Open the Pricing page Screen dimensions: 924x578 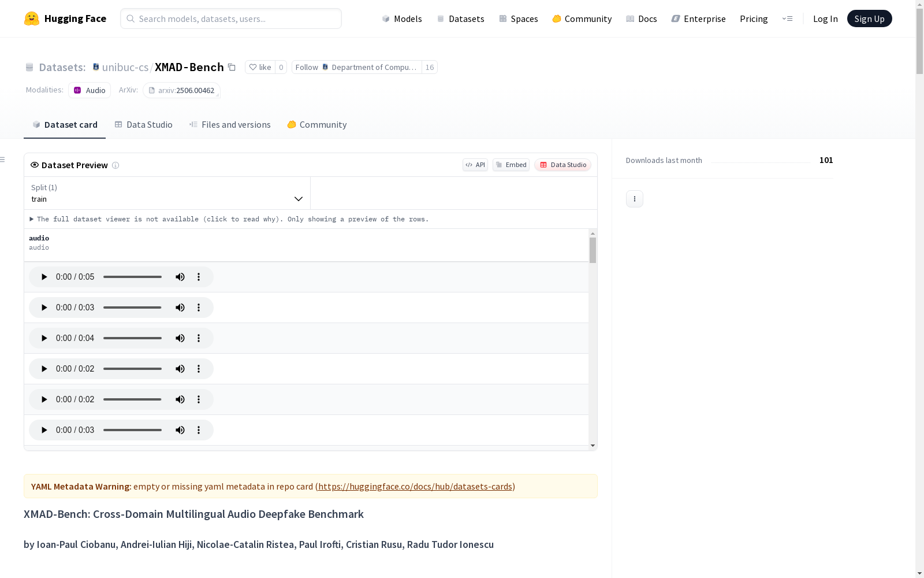(x=754, y=18)
